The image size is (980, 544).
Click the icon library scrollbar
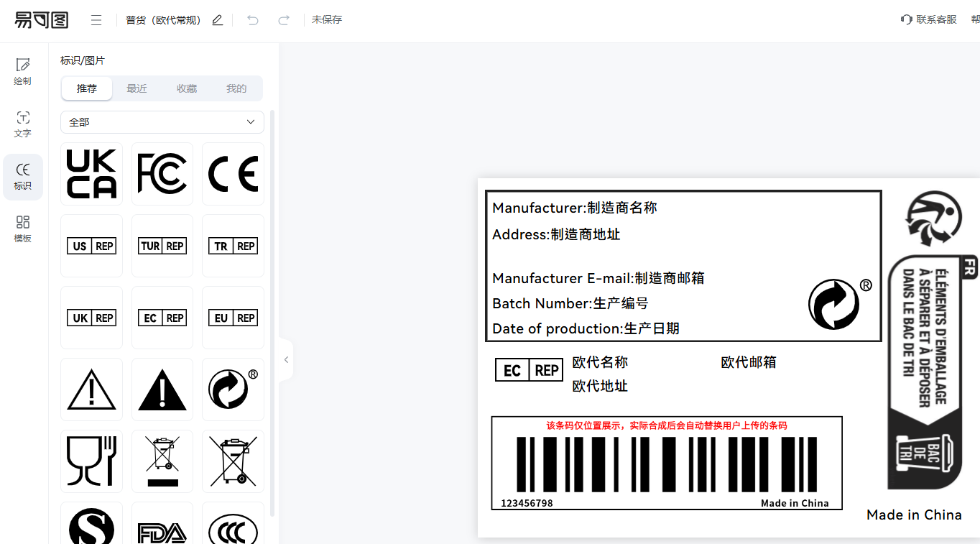point(272,313)
